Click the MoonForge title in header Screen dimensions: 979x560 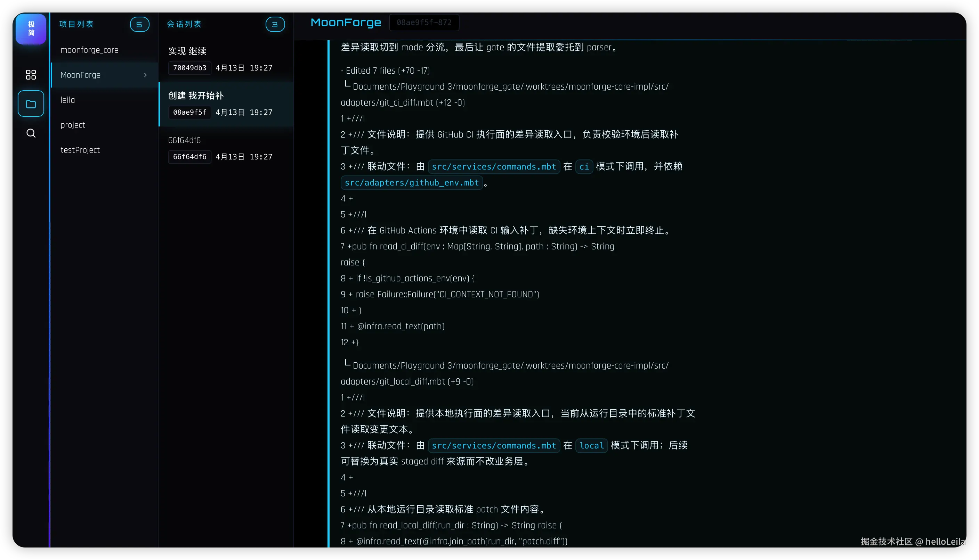click(x=346, y=23)
